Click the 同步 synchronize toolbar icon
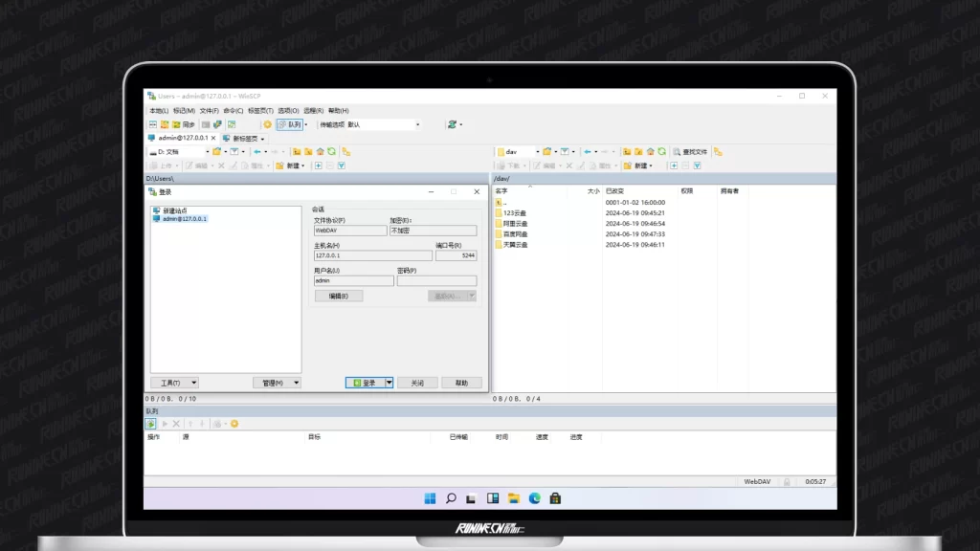The image size is (980, 551). [x=184, y=124]
